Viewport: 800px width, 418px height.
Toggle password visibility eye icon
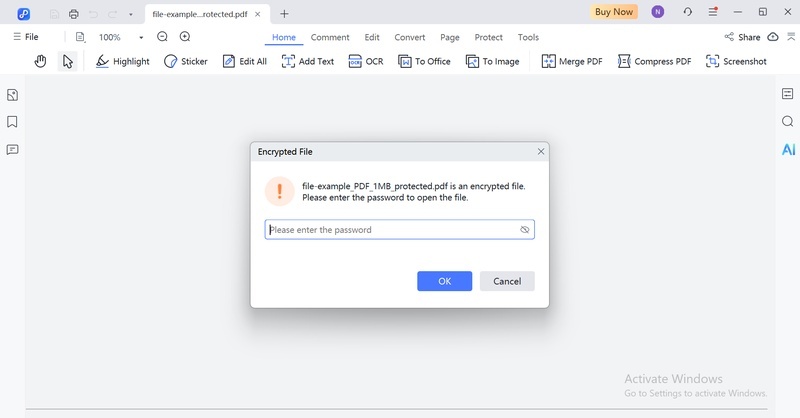click(x=524, y=230)
